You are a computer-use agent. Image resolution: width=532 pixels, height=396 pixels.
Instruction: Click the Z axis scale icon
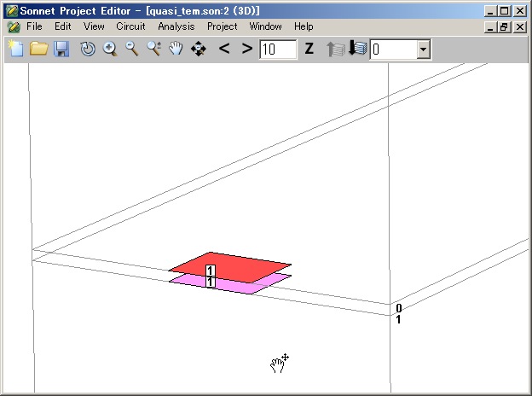click(x=309, y=49)
